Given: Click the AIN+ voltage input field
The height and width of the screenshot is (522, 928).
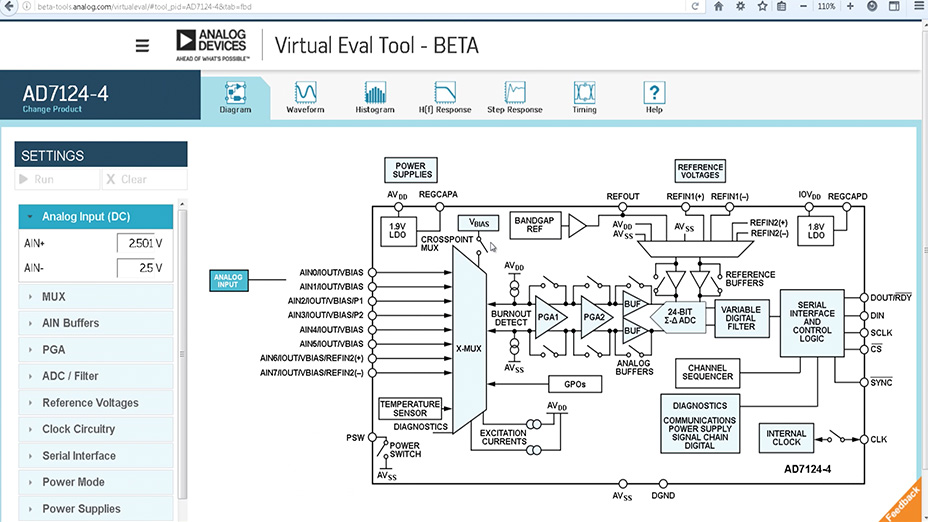Looking at the screenshot, I should 141,243.
